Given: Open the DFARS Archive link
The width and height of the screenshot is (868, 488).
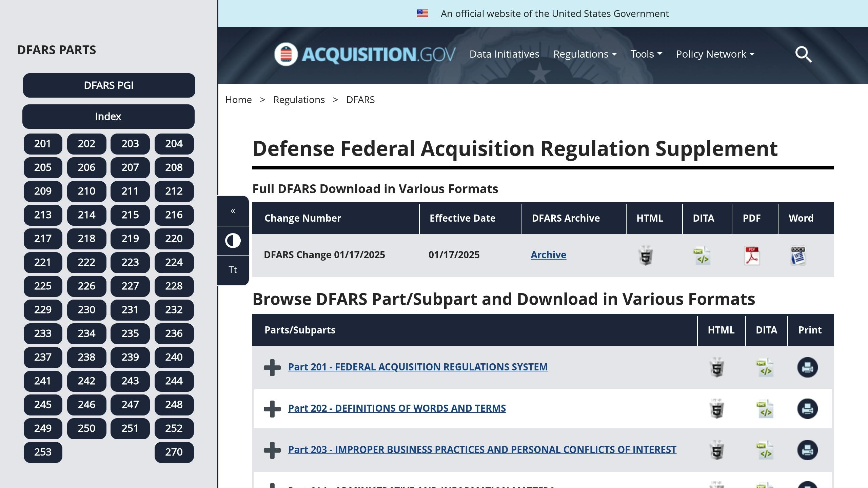Looking at the screenshot, I should pos(548,255).
